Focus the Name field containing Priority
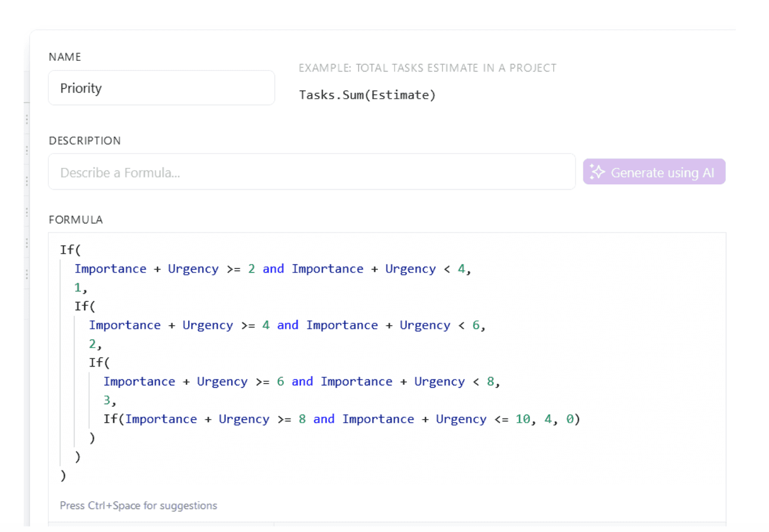This screenshot has height=532, width=769. [161, 88]
